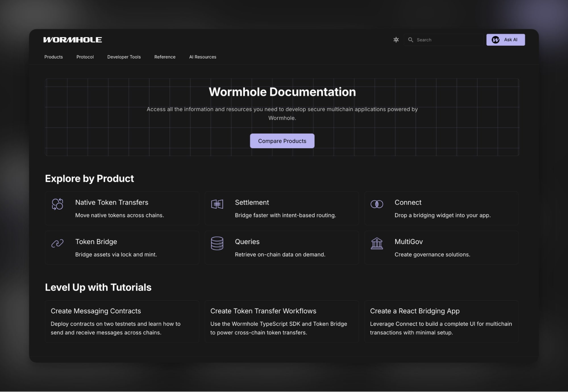Screen dimensions: 568x392
Task: Open the Create a React Bridging App card
Action: (441, 321)
